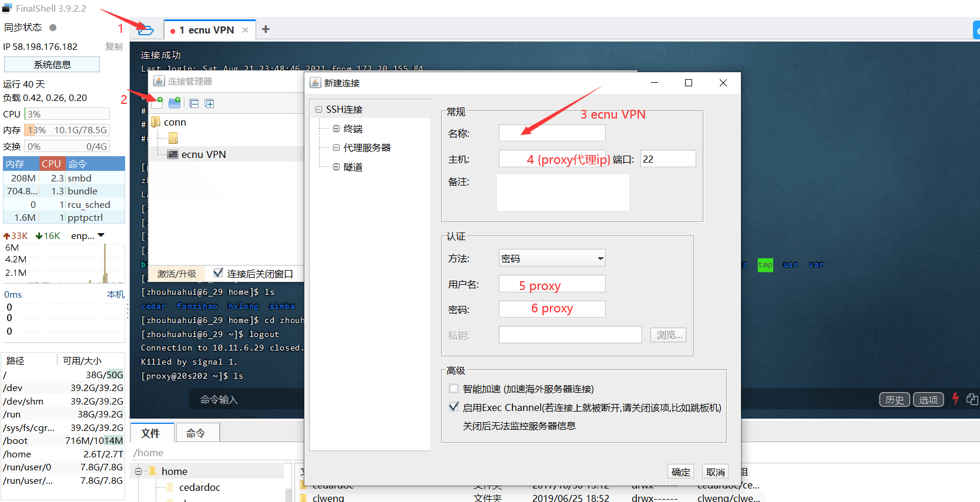Click the 系统信息 button
Image resolution: width=980 pixels, height=502 pixels.
[x=52, y=65]
